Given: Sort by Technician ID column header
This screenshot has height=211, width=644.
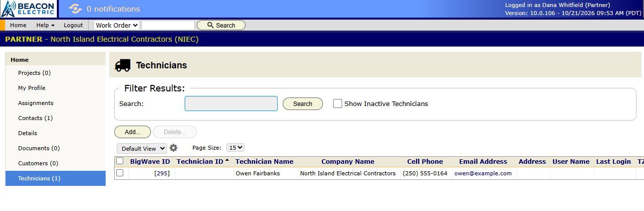Looking at the screenshot, I should point(200,161).
